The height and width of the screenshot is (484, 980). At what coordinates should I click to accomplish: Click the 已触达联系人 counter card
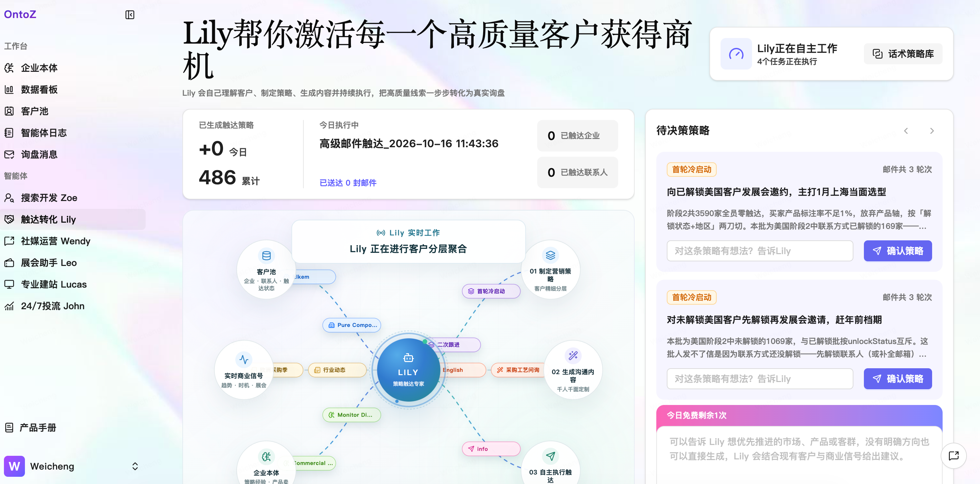(x=578, y=172)
